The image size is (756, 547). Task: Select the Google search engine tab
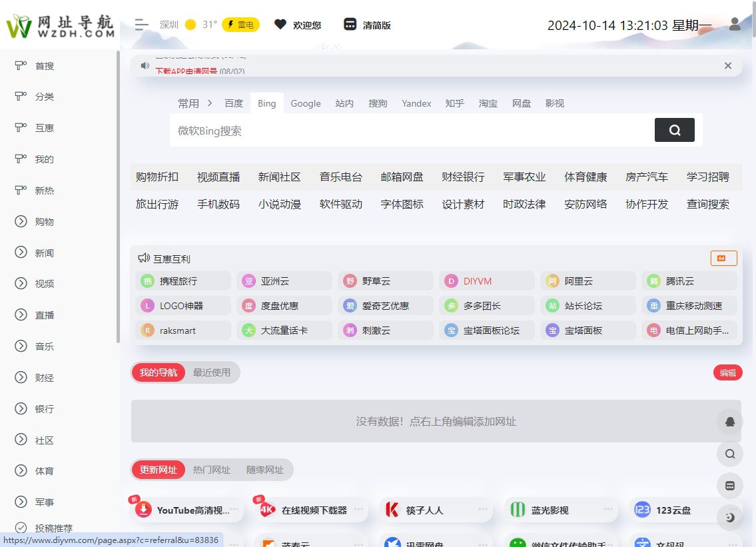pos(306,103)
